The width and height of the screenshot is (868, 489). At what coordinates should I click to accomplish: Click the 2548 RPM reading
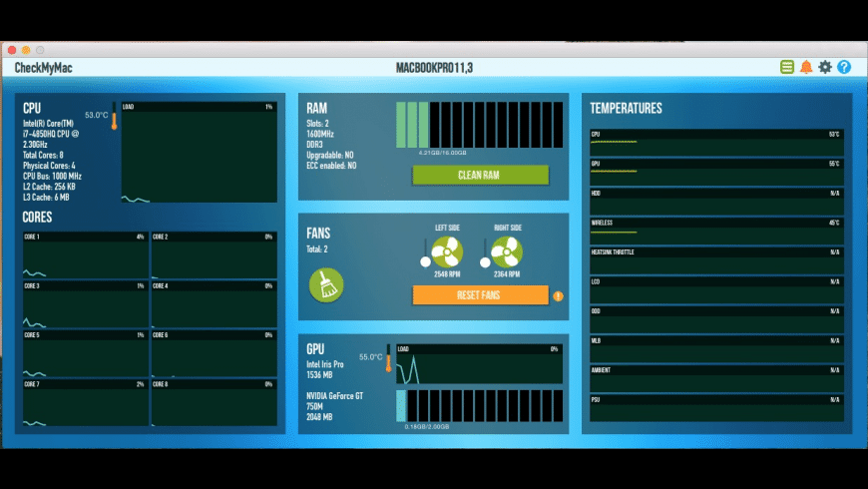[447, 274]
